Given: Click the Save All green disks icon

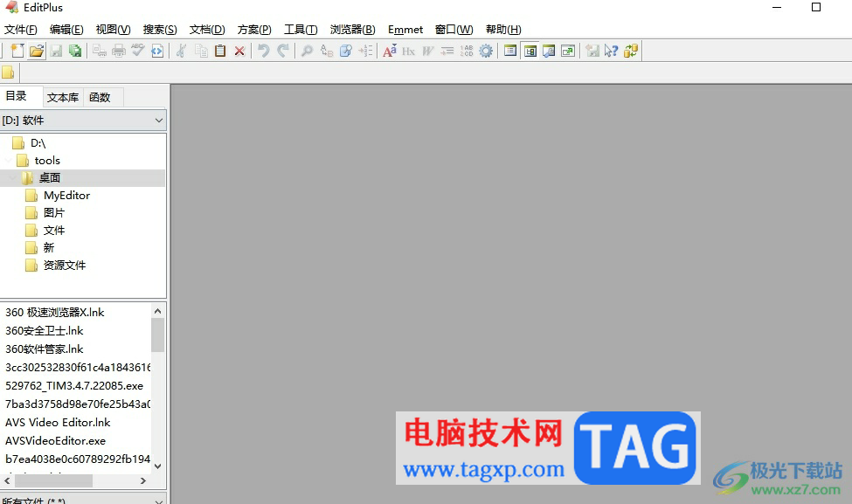Looking at the screenshot, I should pyautogui.click(x=75, y=51).
